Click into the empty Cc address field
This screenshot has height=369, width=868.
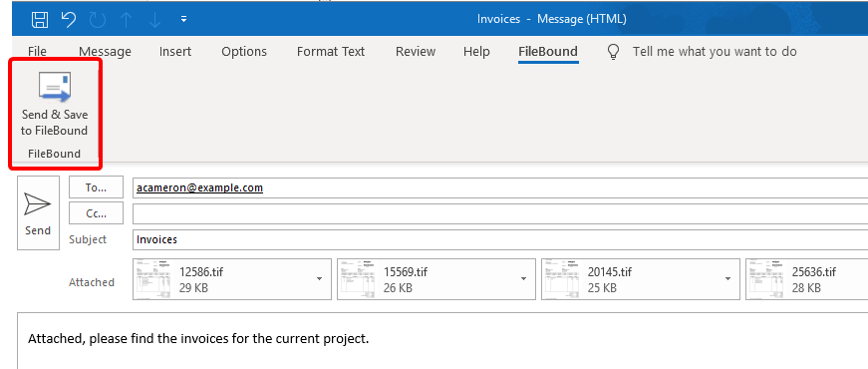[x=500, y=213]
